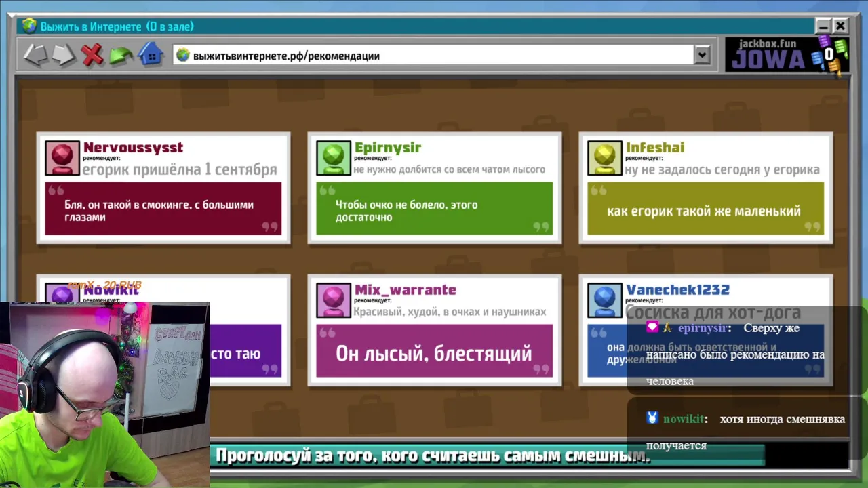Click Epirnysir's green avatar icon
Image resolution: width=868 pixels, height=488 pixels.
point(333,158)
